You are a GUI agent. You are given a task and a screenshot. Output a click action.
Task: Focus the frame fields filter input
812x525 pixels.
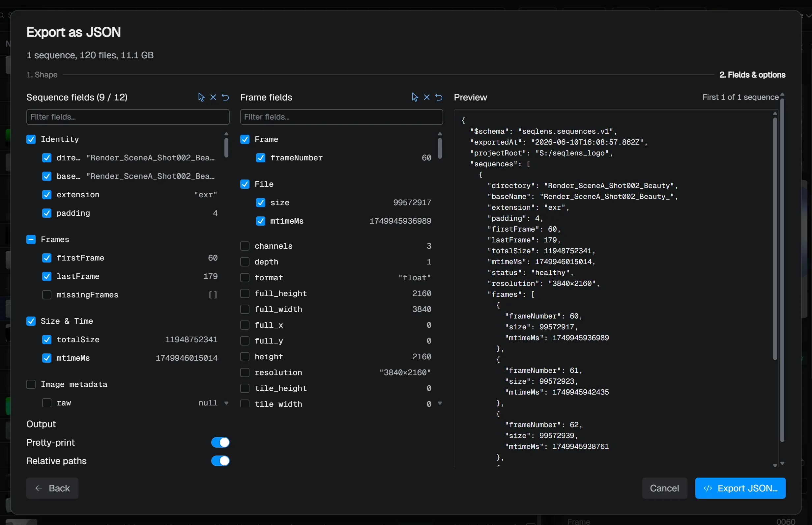pos(341,117)
